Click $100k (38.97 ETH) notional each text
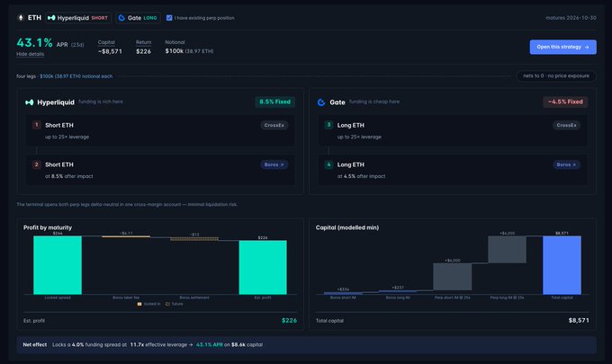Viewport: 612px width, 364px height. (76, 76)
